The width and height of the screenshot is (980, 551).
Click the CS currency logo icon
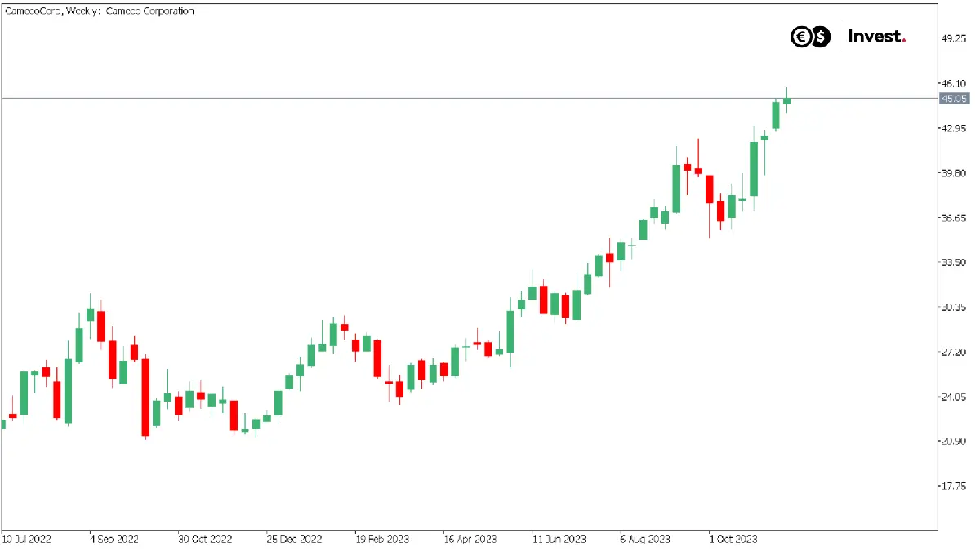click(x=810, y=37)
